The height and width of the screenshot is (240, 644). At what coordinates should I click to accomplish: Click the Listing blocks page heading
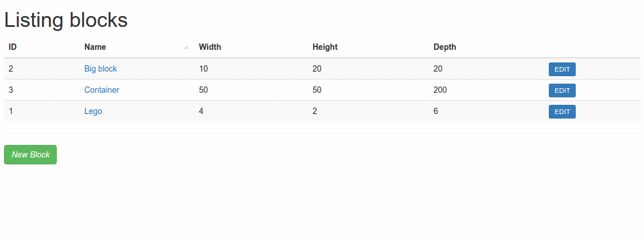tap(66, 20)
